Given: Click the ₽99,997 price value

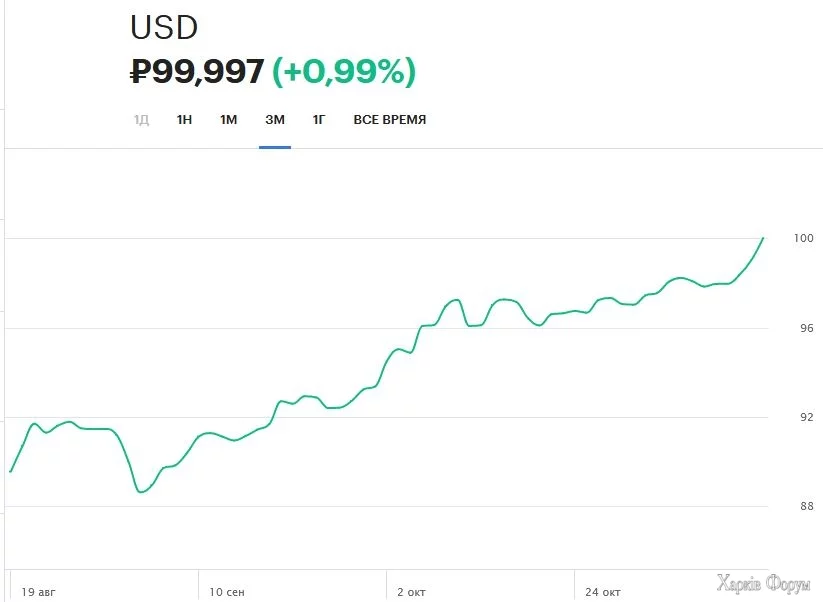Looking at the screenshot, I should point(198,72).
